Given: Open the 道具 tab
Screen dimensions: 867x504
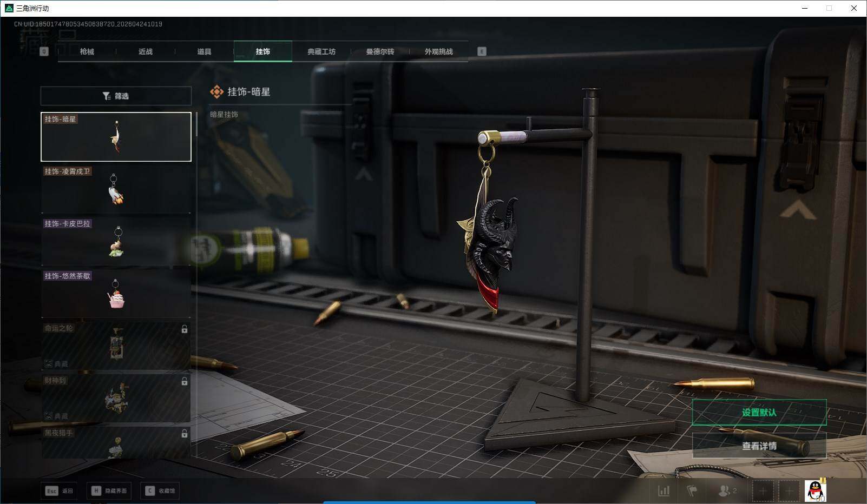Looking at the screenshot, I should [204, 51].
